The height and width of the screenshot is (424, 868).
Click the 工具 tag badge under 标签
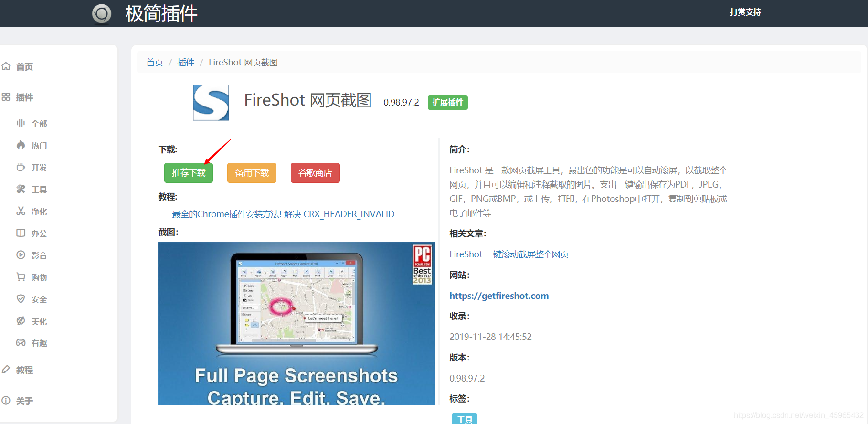click(x=465, y=419)
